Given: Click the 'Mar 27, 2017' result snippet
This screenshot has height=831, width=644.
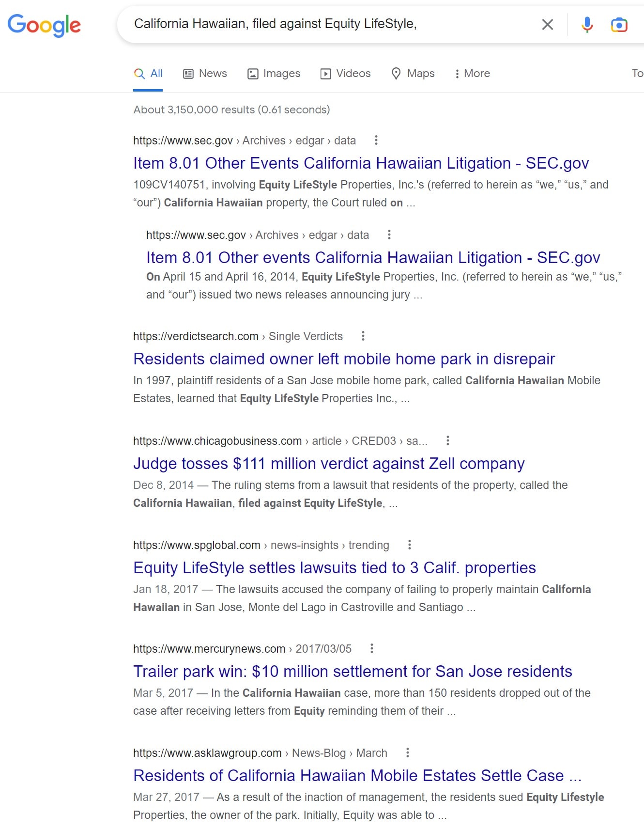Looking at the screenshot, I should point(368,806).
